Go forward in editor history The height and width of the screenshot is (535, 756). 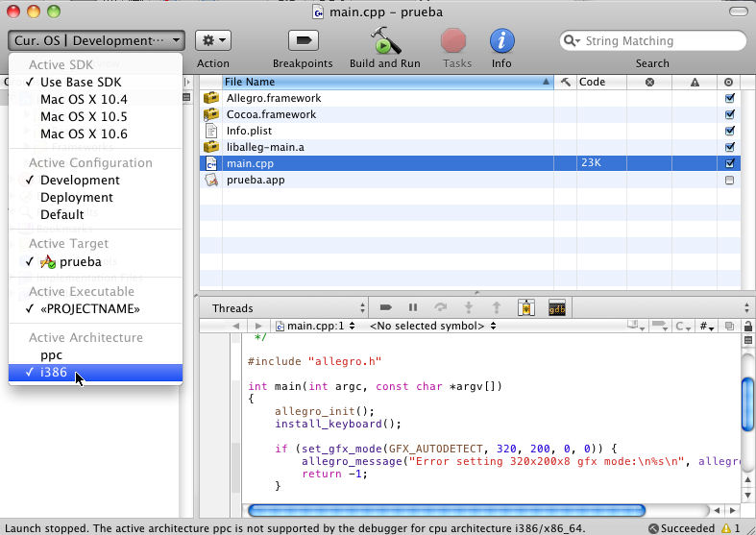pyautogui.click(x=258, y=326)
